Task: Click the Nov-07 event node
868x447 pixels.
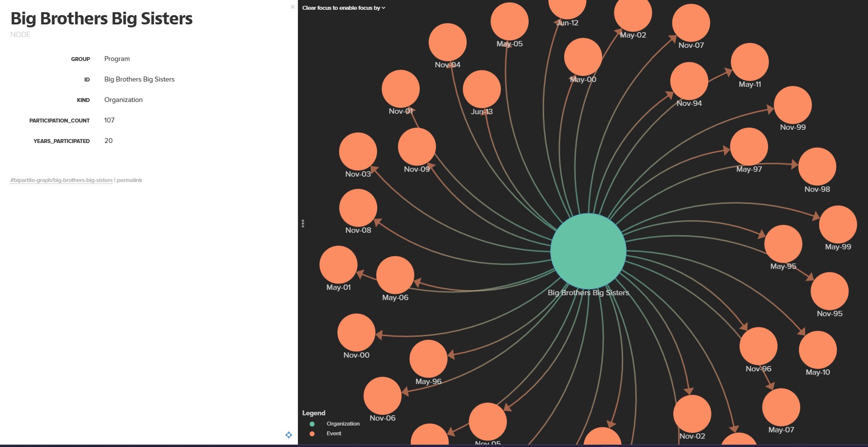Action: [691, 23]
